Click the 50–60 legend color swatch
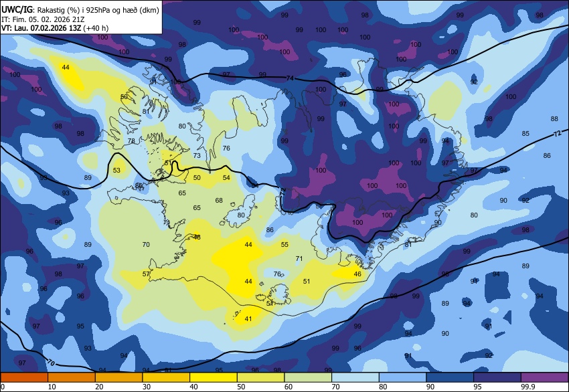The image size is (569, 392). click(x=260, y=377)
